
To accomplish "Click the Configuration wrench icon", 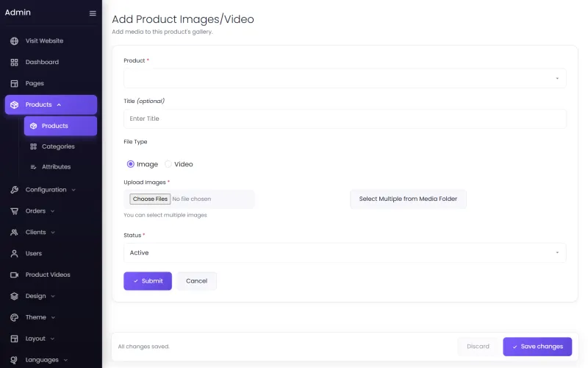I will (x=14, y=190).
